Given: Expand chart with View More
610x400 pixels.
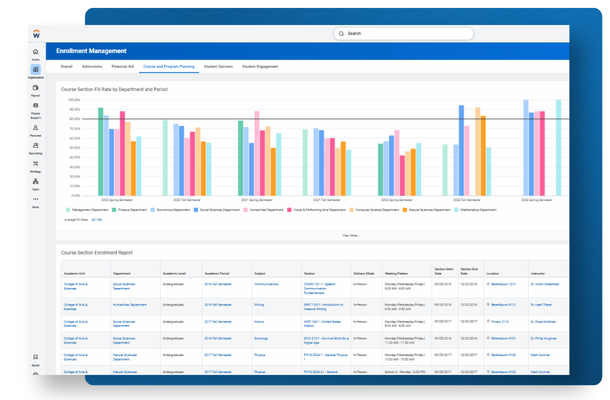Looking at the screenshot, I should (x=351, y=235).
